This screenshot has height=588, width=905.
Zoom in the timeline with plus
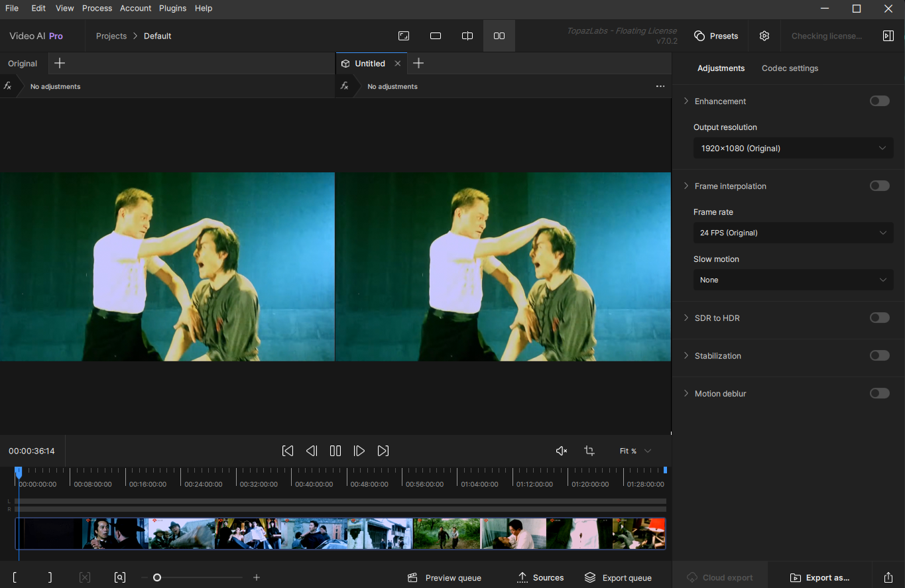pos(257,577)
